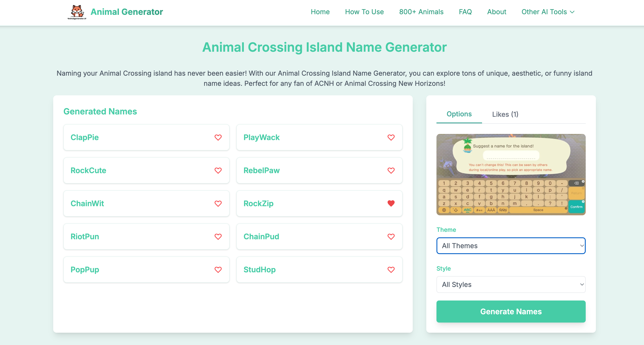Like the PopPup name
This screenshot has height=345, width=644.
[x=218, y=270]
